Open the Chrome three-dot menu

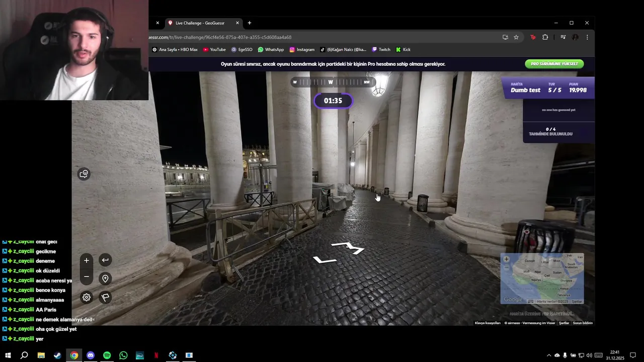[x=587, y=37]
